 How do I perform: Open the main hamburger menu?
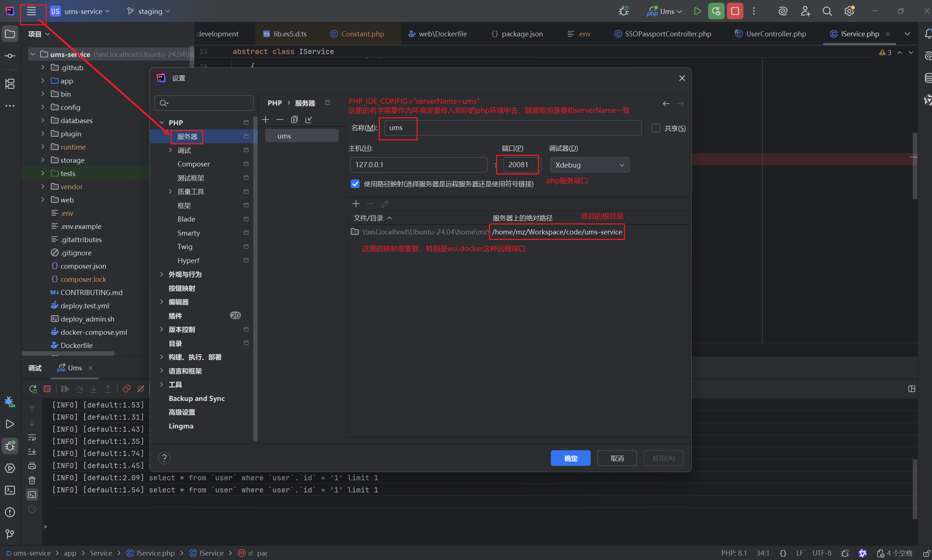coord(31,11)
